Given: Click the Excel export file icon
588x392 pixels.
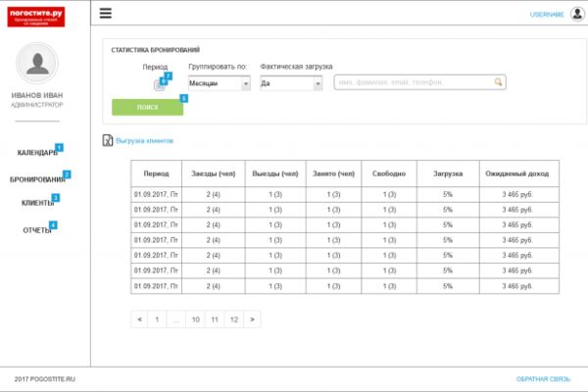Looking at the screenshot, I should (108, 140).
